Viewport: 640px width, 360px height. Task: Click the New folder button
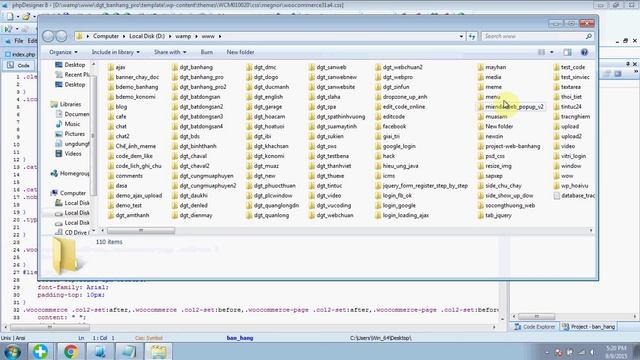click(x=240, y=52)
